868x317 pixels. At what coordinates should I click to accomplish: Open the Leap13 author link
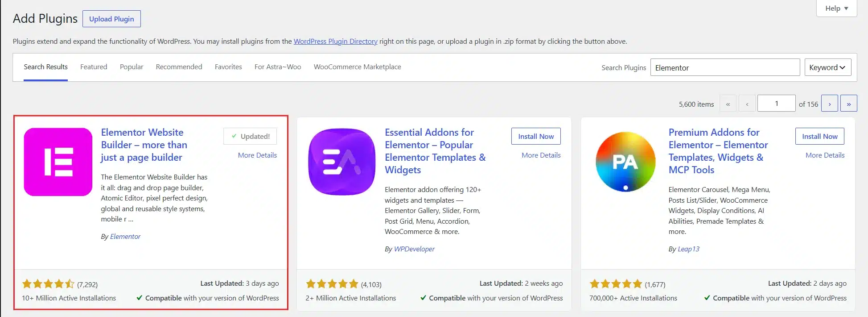click(688, 249)
